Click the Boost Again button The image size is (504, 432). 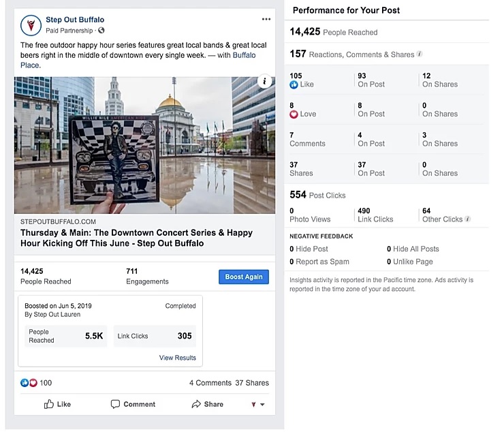244,277
